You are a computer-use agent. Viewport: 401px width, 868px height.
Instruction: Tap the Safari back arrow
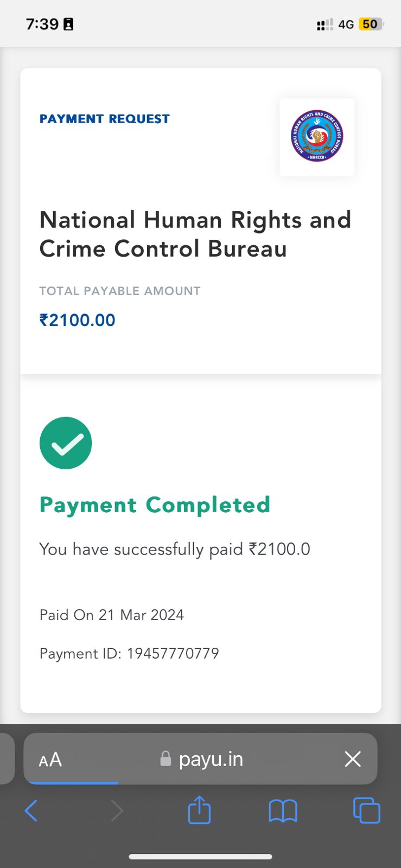pos(31,811)
